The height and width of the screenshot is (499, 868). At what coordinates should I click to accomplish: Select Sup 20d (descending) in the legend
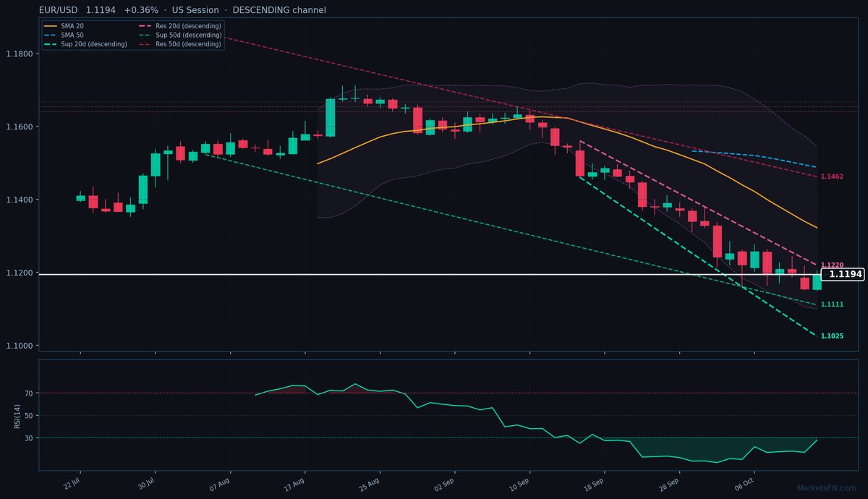point(85,44)
